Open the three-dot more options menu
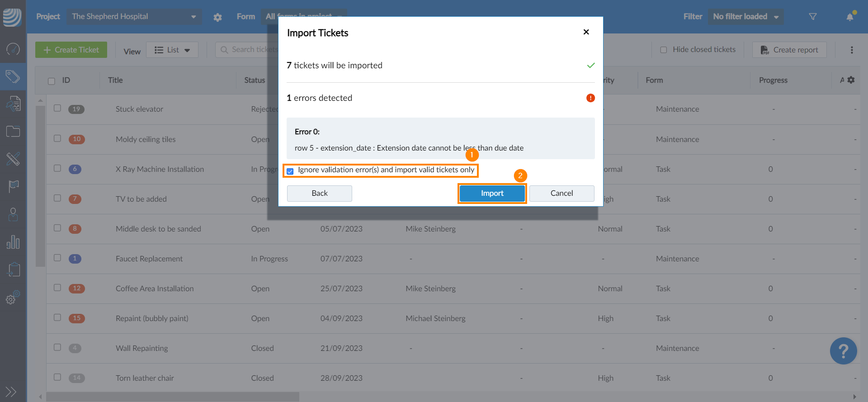The height and width of the screenshot is (402, 868). coord(852,50)
